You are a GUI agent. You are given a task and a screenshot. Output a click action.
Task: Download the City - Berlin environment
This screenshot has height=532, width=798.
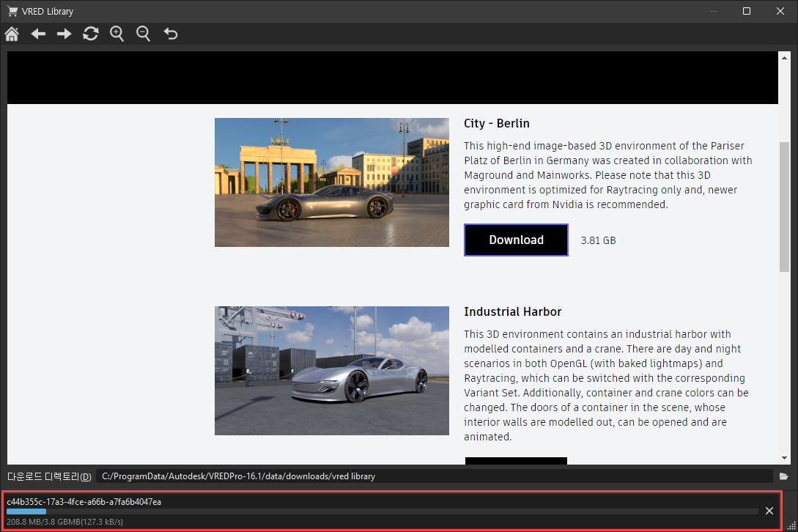(x=516, y=240)
